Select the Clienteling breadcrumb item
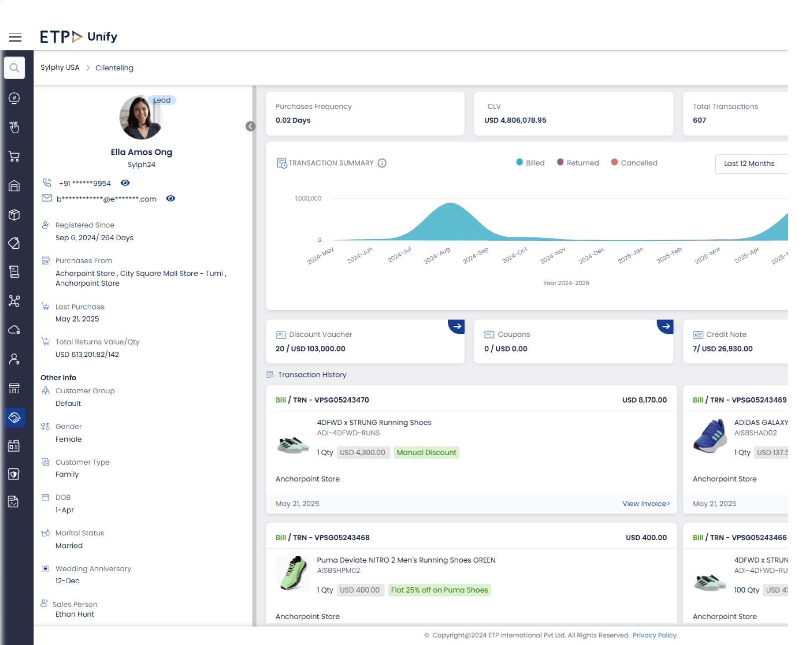Image resolution: width=812 pixels, height=645 pixels. [114, 68]
